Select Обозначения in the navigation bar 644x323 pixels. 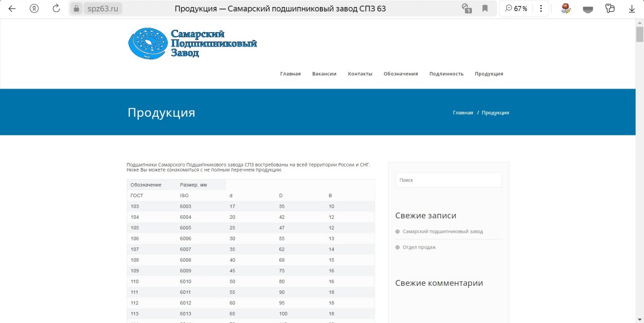click(400, 74)
